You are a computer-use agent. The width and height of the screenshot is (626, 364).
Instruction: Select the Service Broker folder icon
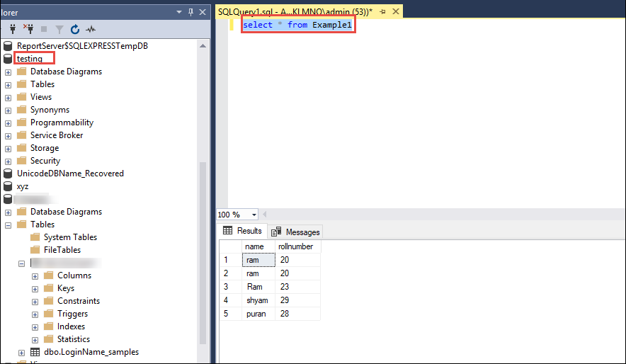click(21, 135)
